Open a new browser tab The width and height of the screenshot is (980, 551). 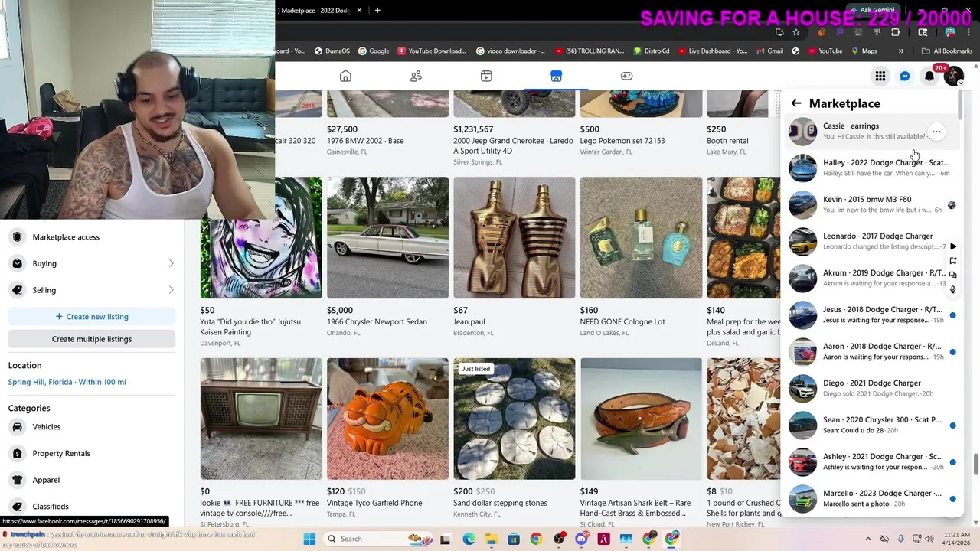coord(377,10)
